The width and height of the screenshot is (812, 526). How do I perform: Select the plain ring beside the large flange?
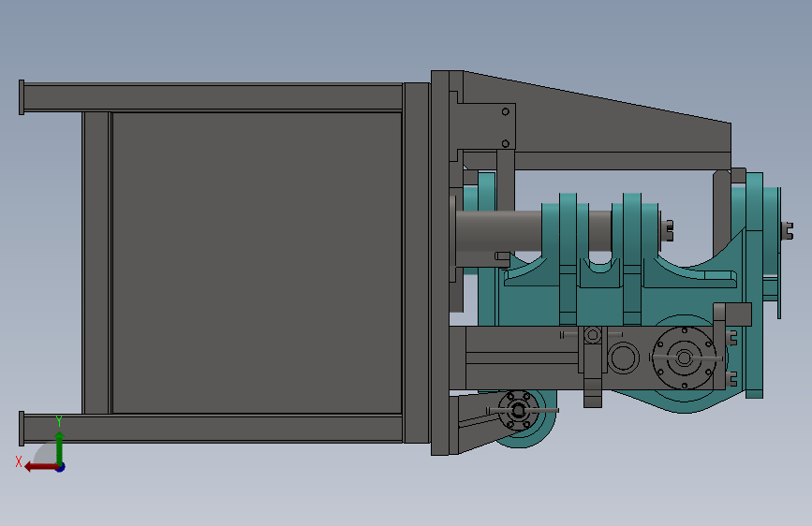pyautogui.click(x=623, y=358)
